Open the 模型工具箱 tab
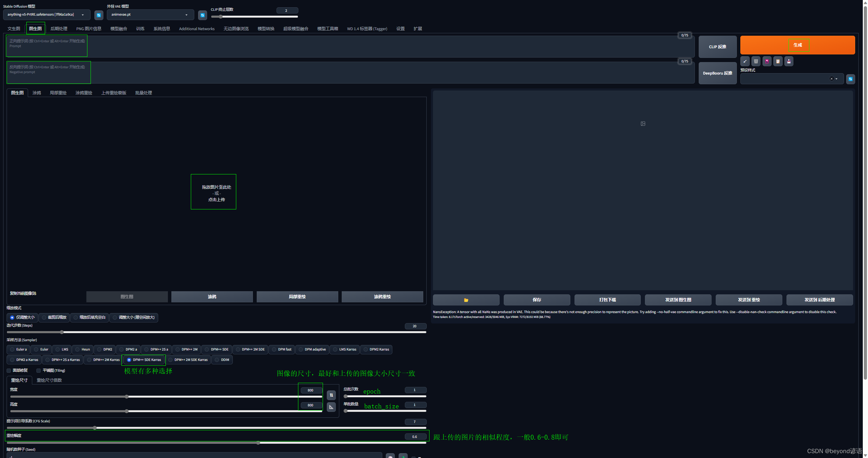 [327, 29]
